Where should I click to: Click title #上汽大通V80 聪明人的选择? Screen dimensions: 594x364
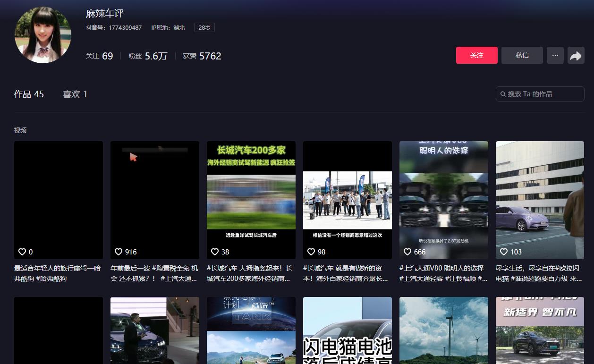443,273
